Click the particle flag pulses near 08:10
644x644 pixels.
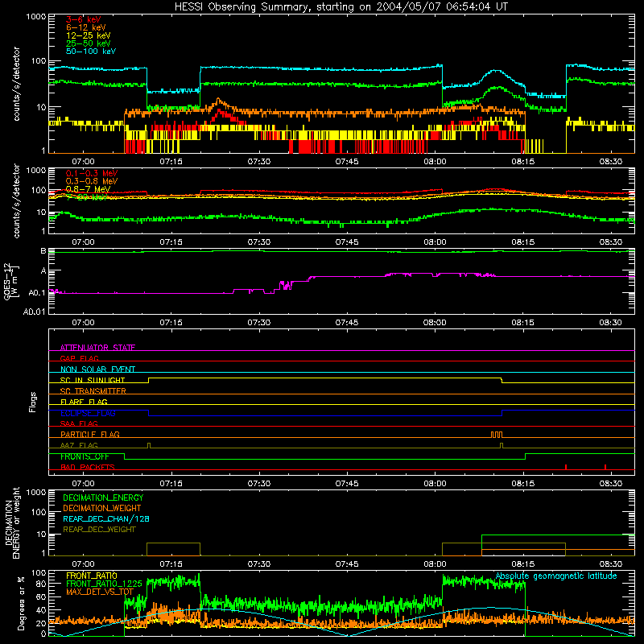[x=496, y=435]
